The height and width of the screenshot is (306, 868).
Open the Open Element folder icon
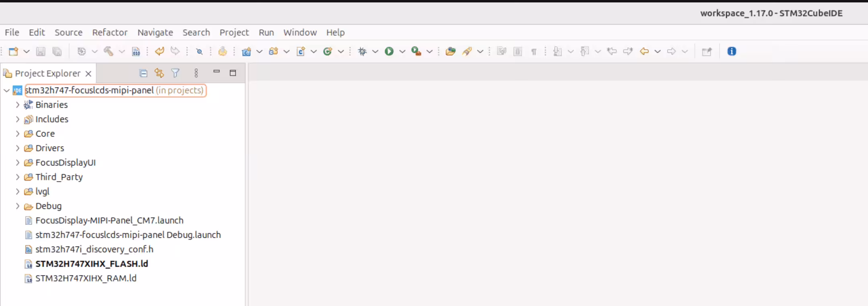450,51
